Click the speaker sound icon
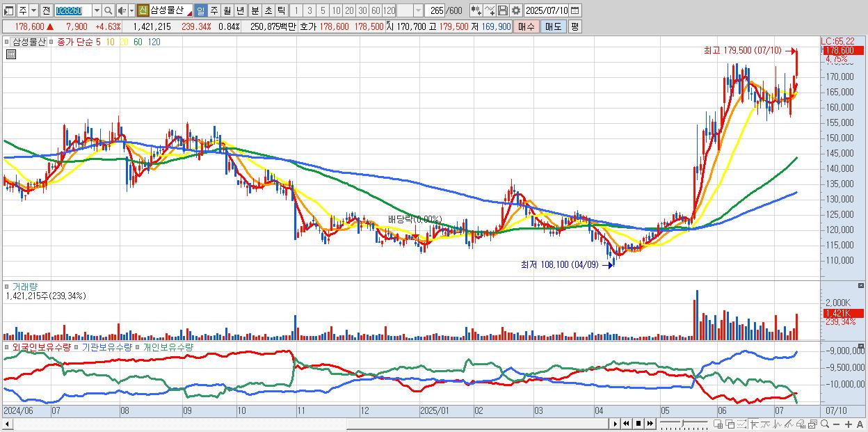The image size is (868, 432). [122, 10]
